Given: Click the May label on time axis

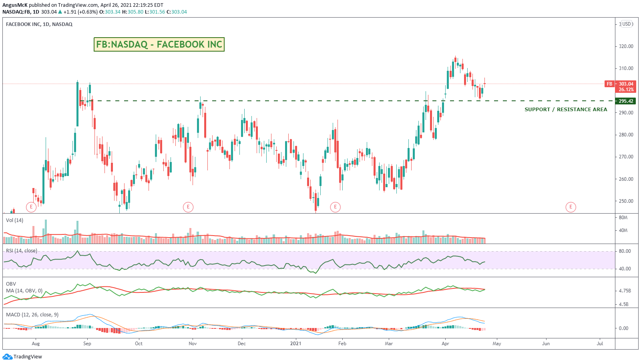Looking at the screenshot, I should tap(497, 344).
